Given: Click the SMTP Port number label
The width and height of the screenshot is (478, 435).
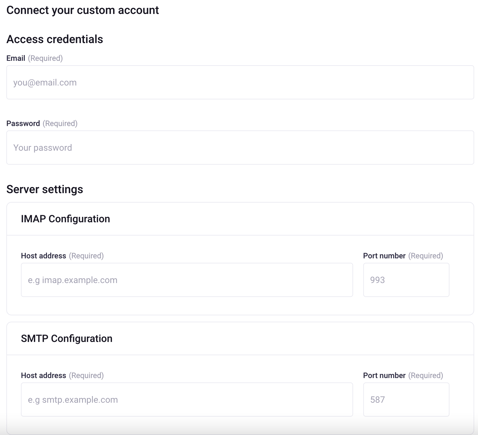Looking at the screenshot, I should pos(384,375).
